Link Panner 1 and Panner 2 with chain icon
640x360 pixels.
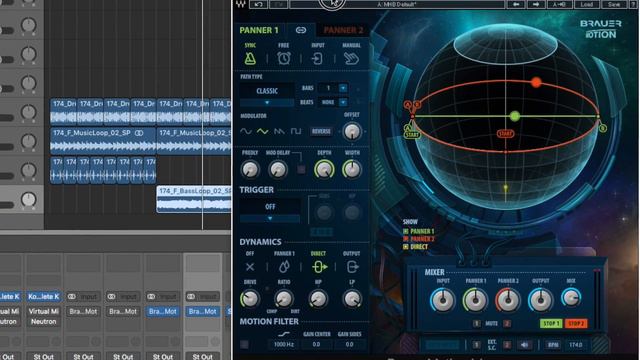click(x=301, y=30)
